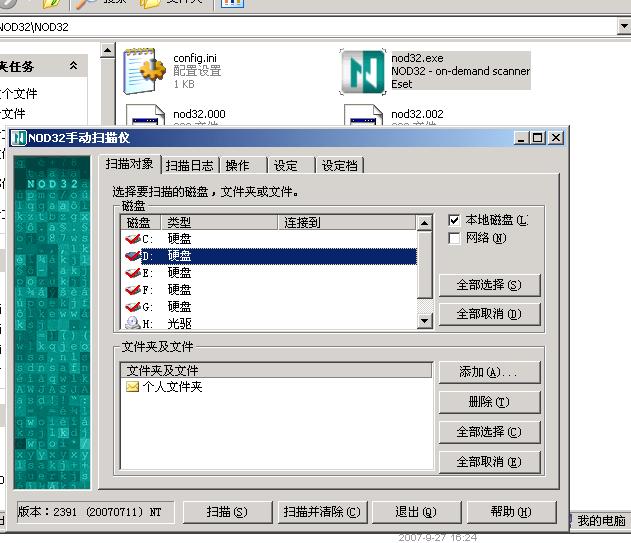This screenshot has height=543, width=631.
Task: Maximize the NOD32 scanner window
Action: click(x=537, y=138)
